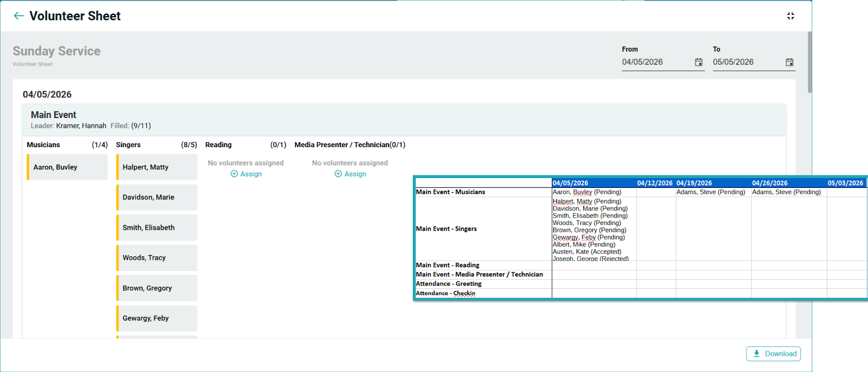Click the plus icon under Media Presenter

click(x=338, y=174)
